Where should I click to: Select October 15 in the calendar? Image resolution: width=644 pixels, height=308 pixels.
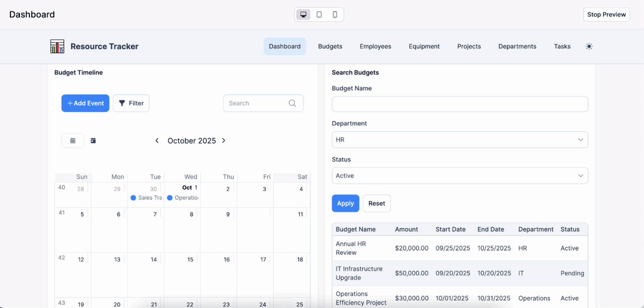(x=190, y=260)
